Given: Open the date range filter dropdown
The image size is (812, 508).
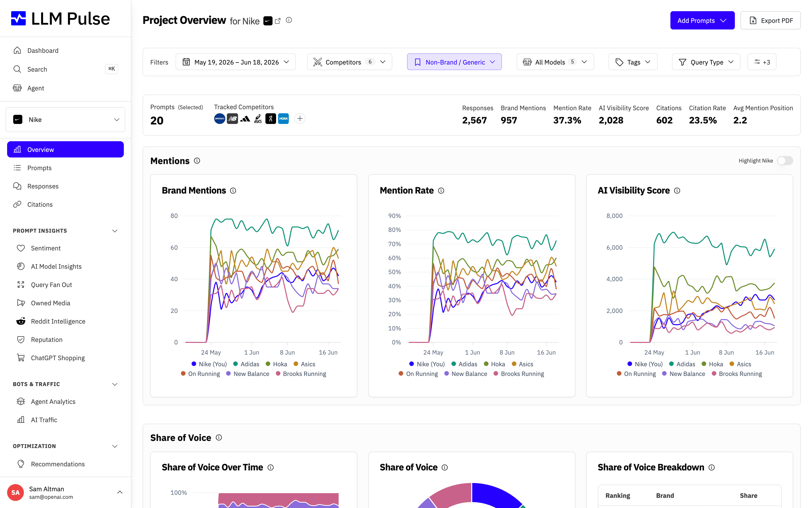Looking at the screenshot, I should pos(235,62).
